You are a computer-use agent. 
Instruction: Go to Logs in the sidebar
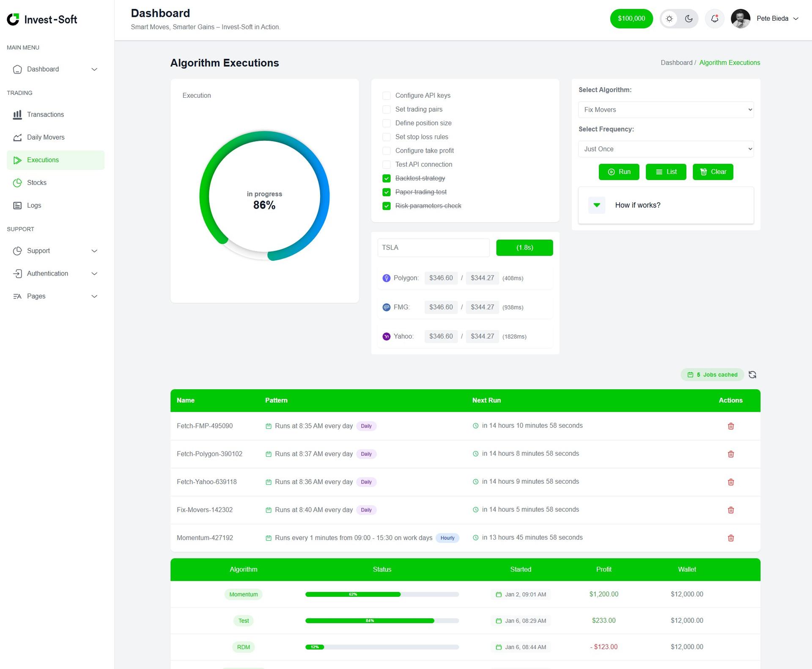(34, 206)
